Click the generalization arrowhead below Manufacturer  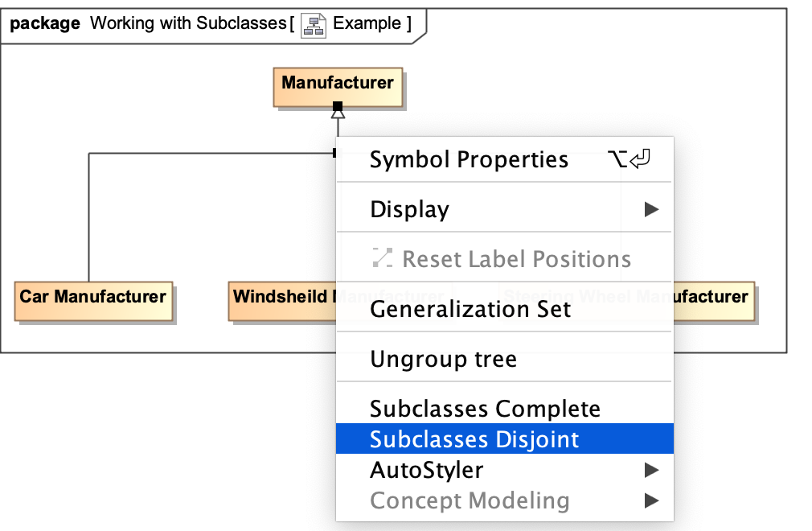[338, 114]
